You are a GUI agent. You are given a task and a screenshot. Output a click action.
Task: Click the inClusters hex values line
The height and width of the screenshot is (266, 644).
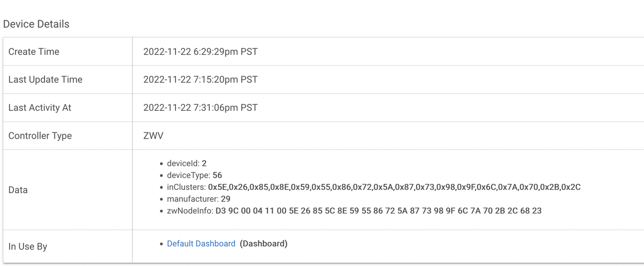374,187
